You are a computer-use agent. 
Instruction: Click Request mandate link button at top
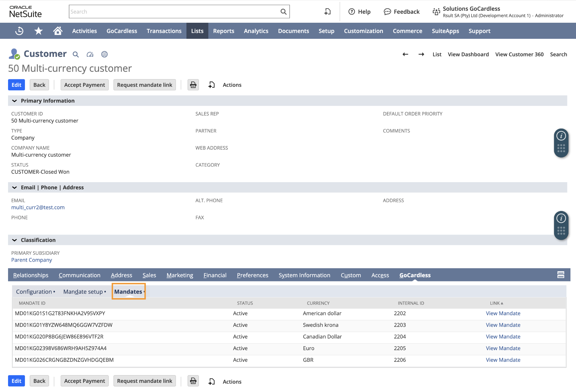[x=145, y=85]
